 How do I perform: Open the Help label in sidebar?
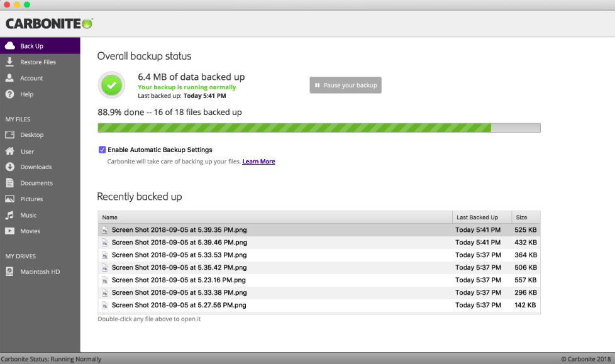[x=26, y=94]
